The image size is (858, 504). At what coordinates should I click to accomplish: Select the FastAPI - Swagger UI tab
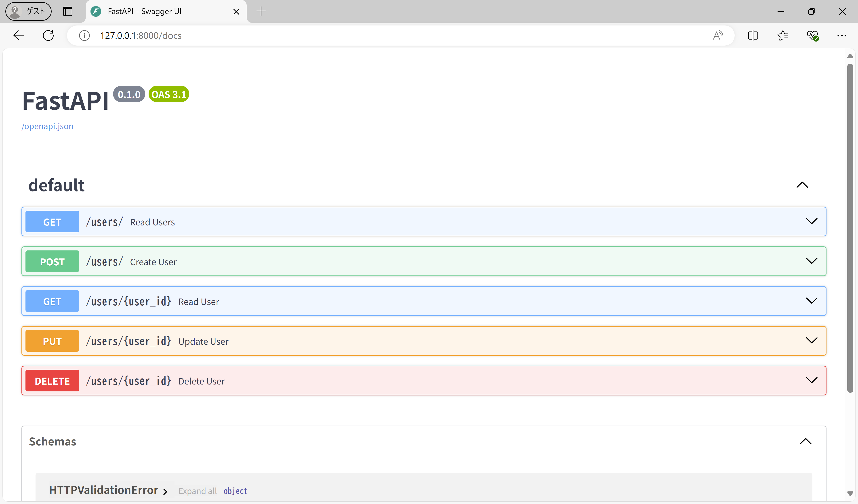pos(166,12)
